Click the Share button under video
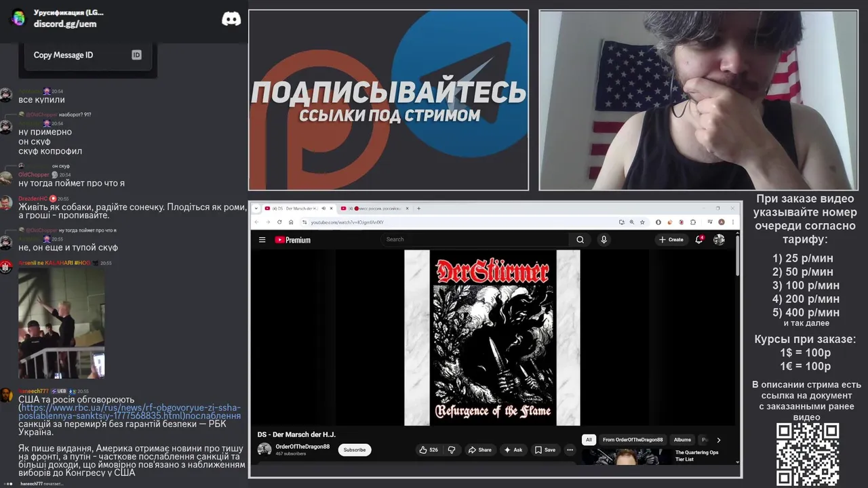868x488 pixels. pos(480,449)
